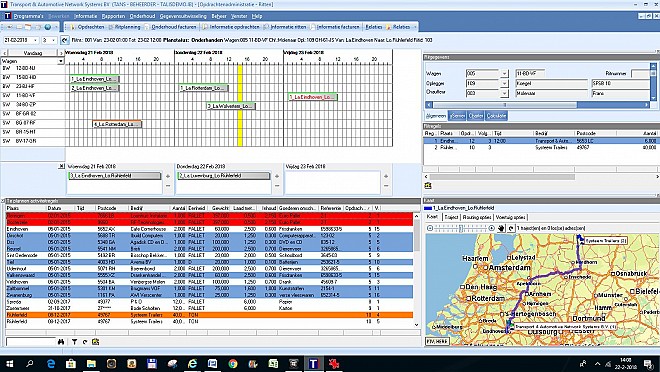
Task: Click minus button beside Vrijdag 23 Feb box
Action: (386, 186)
